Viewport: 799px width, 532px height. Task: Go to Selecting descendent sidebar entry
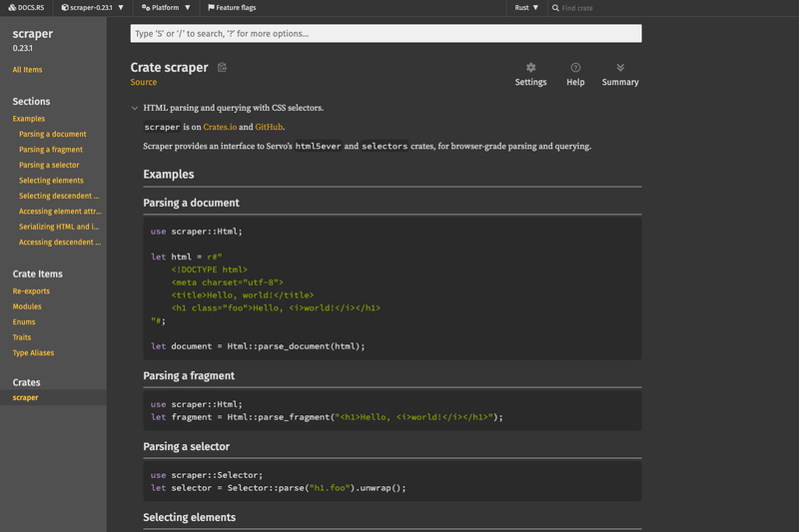[59, 196]
